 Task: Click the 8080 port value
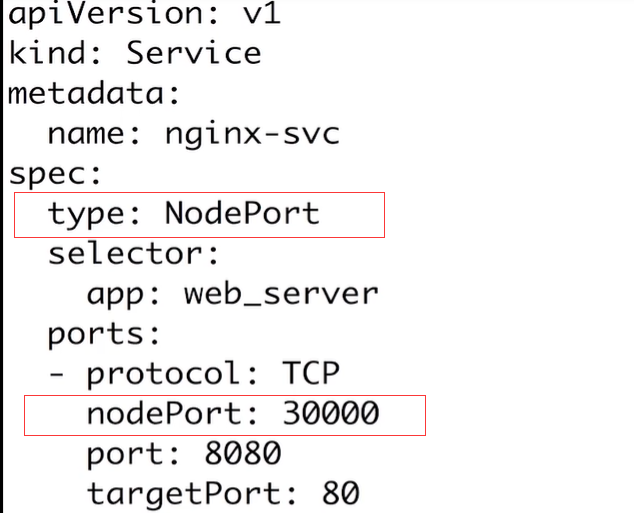pyautogui.click(x=242, y=453)
